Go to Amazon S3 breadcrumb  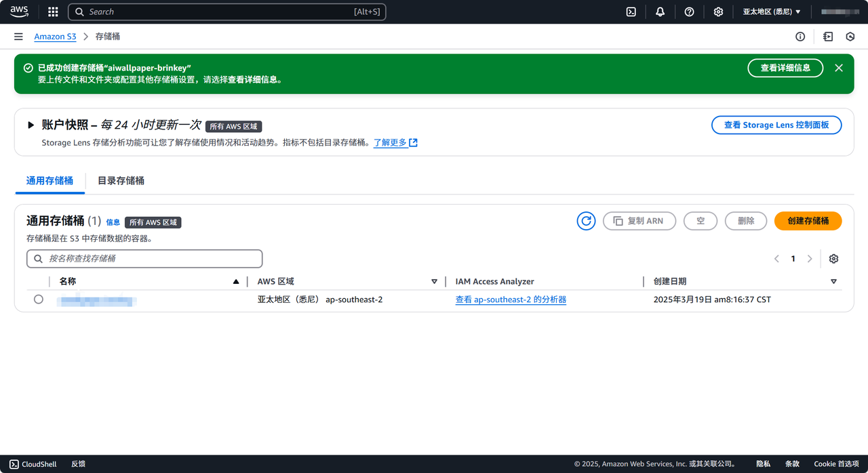point(55,37)
